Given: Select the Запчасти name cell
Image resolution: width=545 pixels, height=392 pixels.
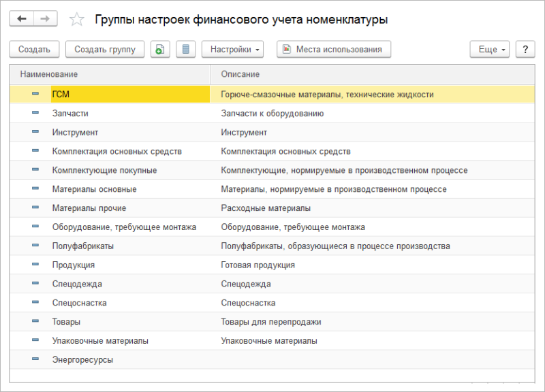Looking at the screenshot, I should (x=70, y=114).
